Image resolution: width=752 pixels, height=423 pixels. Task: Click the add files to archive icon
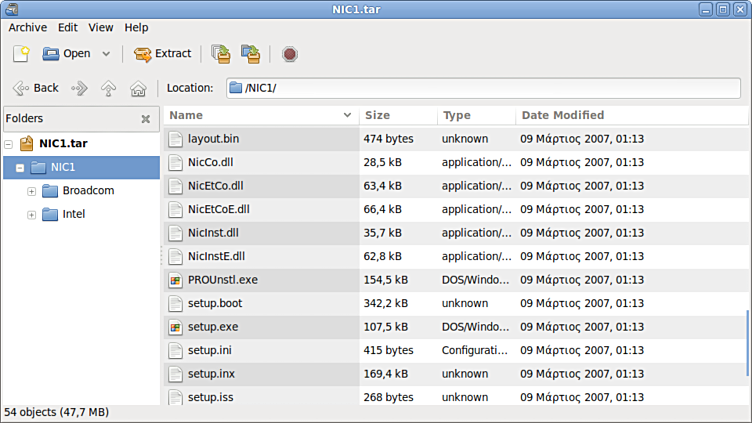coord(220,54)
